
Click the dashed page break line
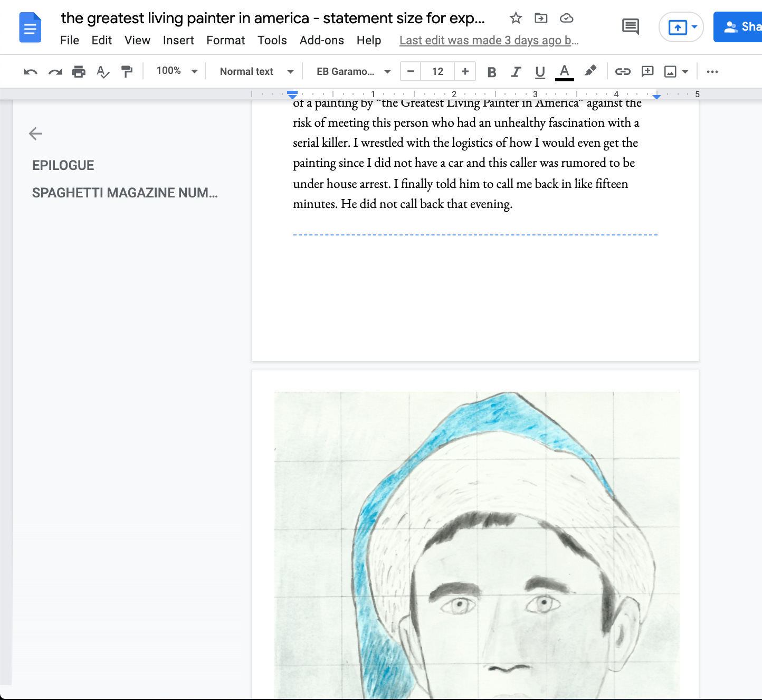point(475,234)
